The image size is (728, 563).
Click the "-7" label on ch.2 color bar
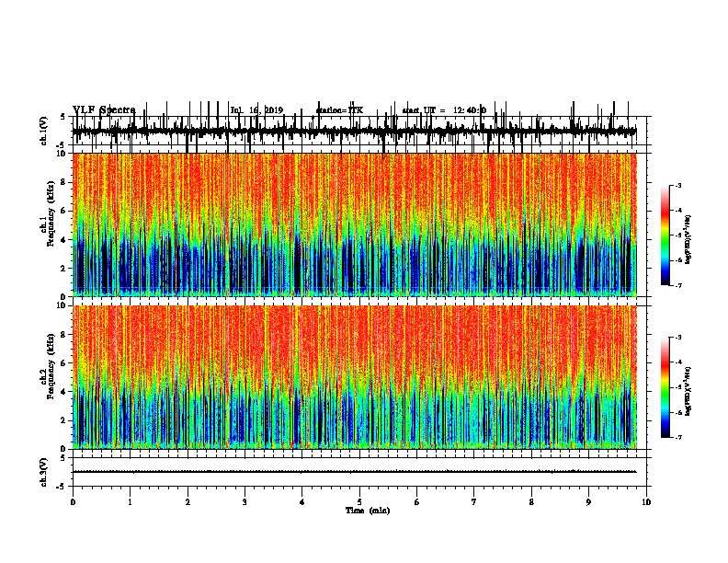677,437
